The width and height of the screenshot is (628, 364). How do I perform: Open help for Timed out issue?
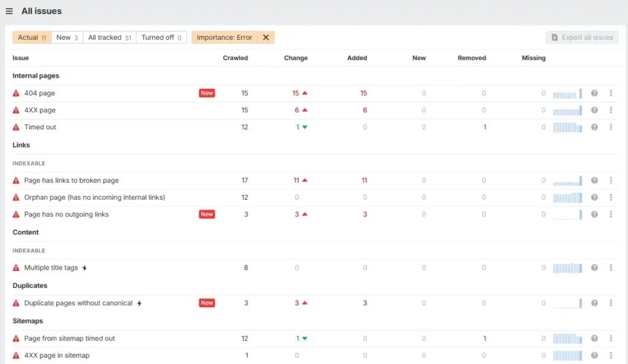coord(594,127)
